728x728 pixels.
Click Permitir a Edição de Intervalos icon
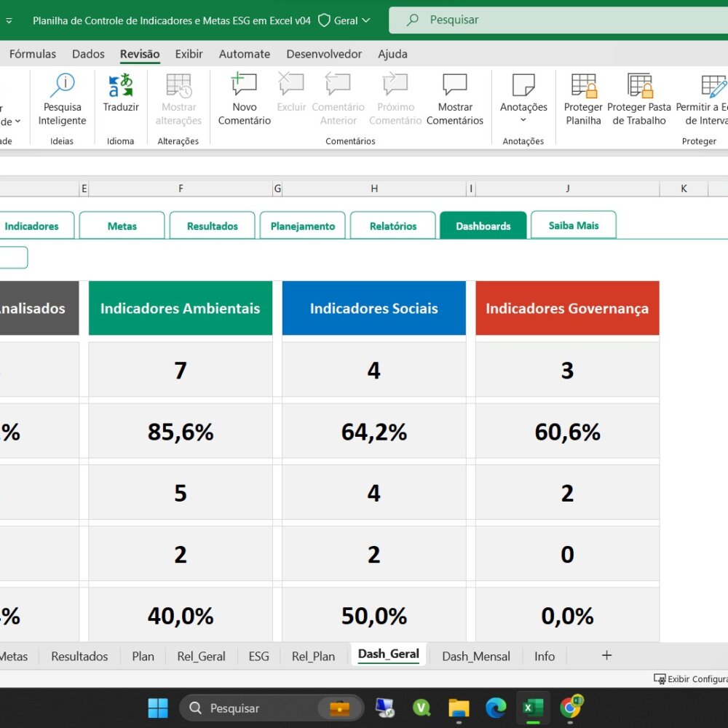713,86
